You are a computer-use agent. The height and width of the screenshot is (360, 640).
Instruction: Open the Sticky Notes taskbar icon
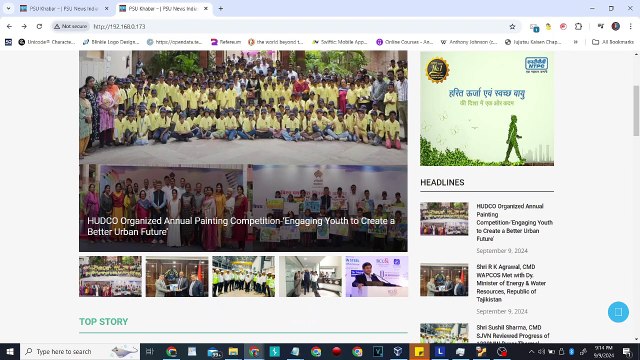(419, 351)
